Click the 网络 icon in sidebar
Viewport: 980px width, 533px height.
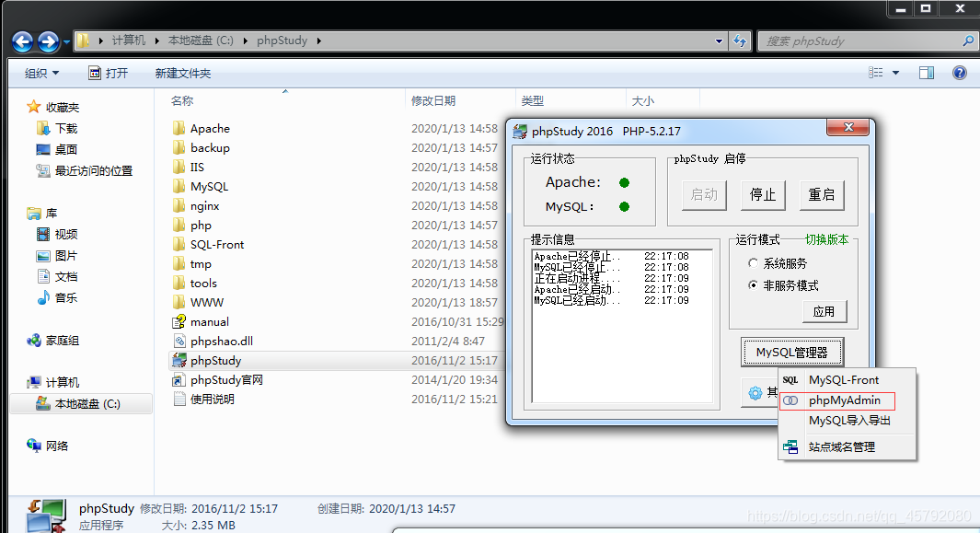point(34,446)
